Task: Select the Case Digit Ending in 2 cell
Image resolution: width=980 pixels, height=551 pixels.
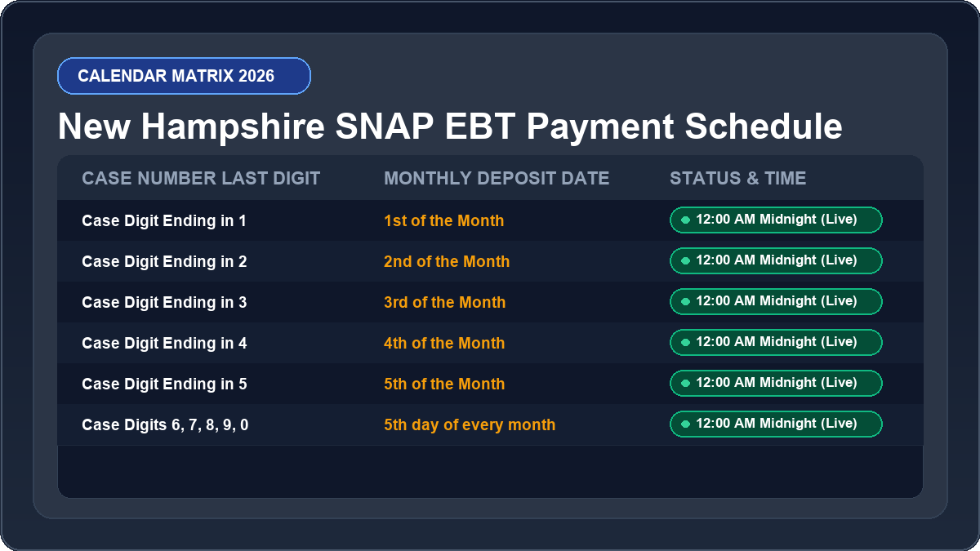Action: [x=164, y=261]
